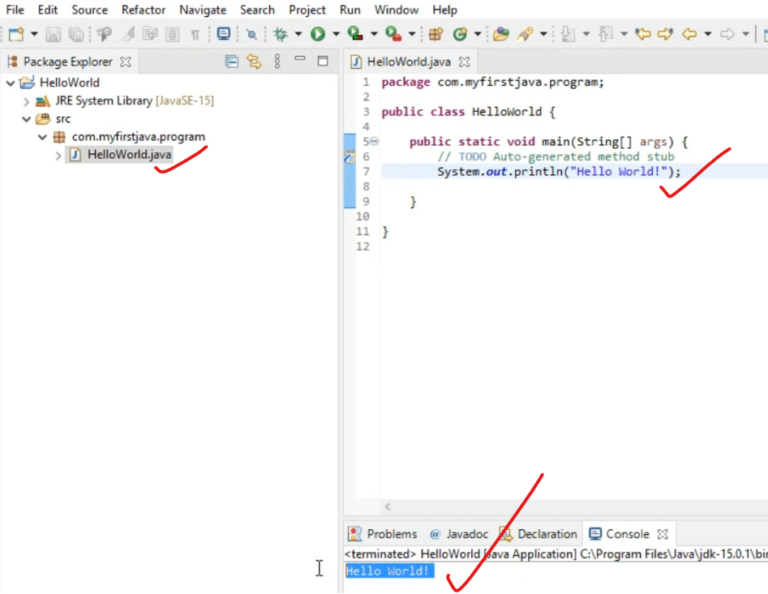Toggle Word Wrap toolbar icon

click(150, 34)
